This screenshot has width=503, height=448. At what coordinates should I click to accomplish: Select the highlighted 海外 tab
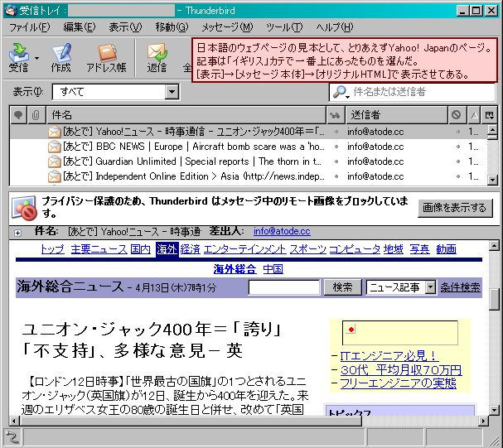coord(167,249)
